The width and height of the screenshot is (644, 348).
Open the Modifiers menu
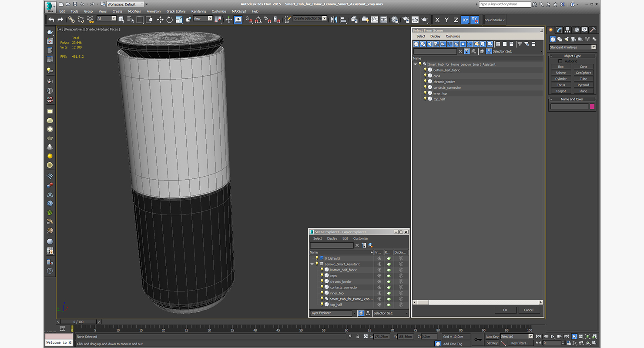click(134, 11)
